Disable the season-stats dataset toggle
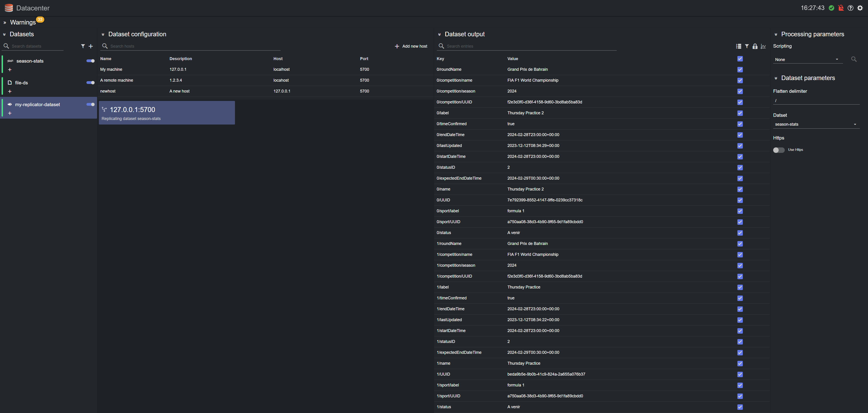The image size is (868, 413). 90,61
